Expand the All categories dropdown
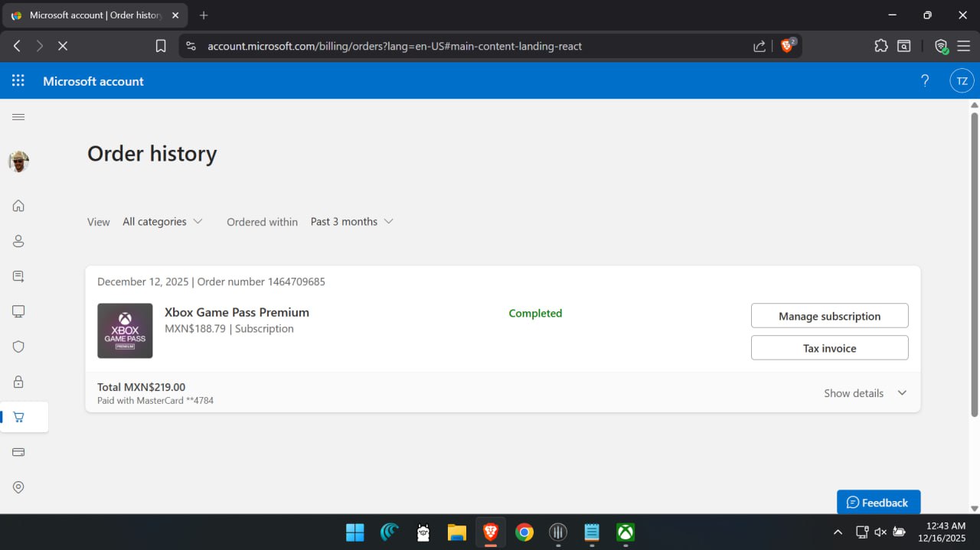Image resolution: width=980 pixels, height=550 pixels. [162, 222]
